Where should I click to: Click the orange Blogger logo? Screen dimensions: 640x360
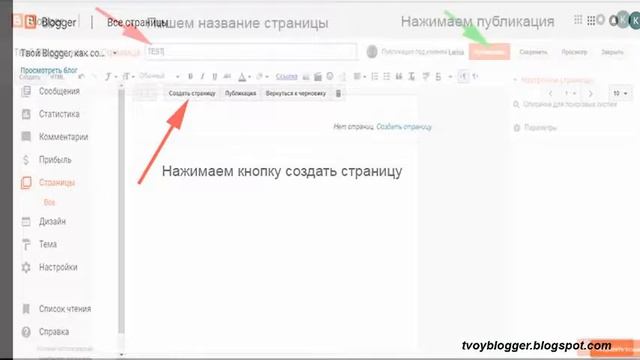pos(30,22)
